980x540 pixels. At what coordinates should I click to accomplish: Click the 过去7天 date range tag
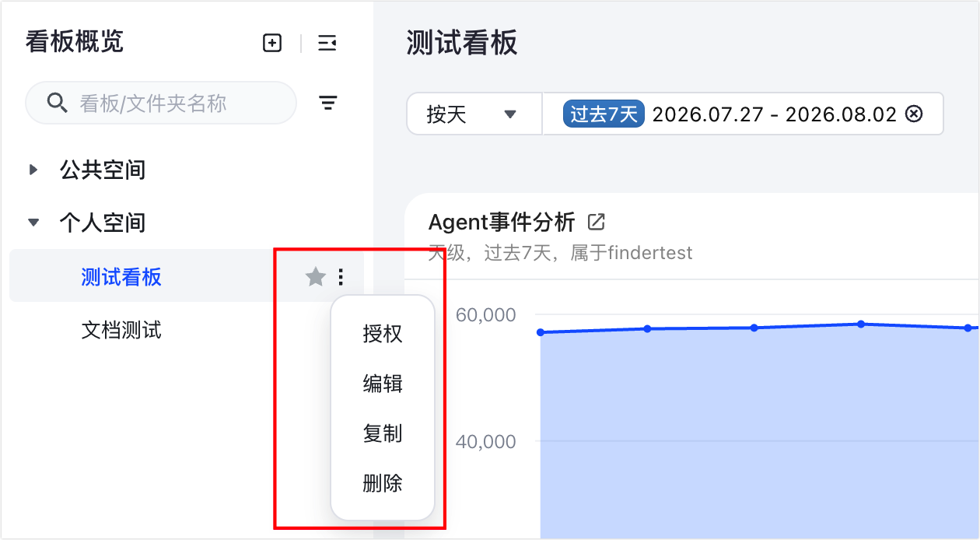pos(604,114)
